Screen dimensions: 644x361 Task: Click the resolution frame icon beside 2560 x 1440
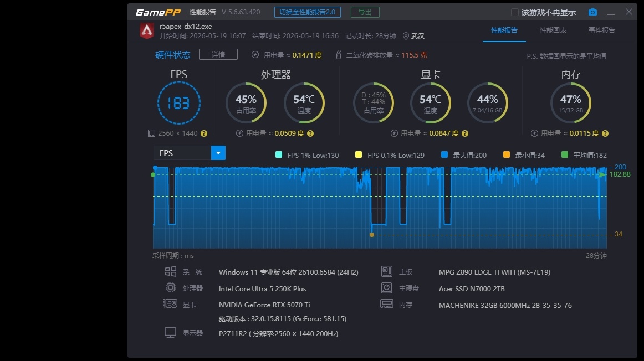click(x=151, y=133)
